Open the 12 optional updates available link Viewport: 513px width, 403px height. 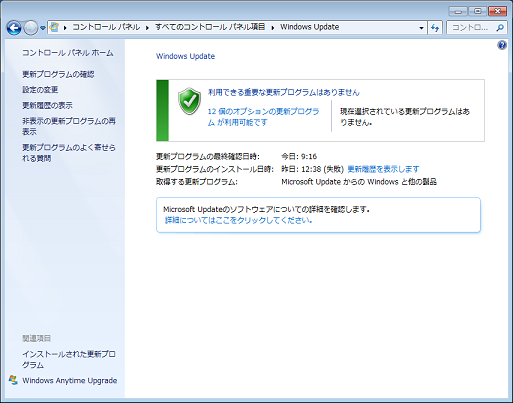coord(263,117)
